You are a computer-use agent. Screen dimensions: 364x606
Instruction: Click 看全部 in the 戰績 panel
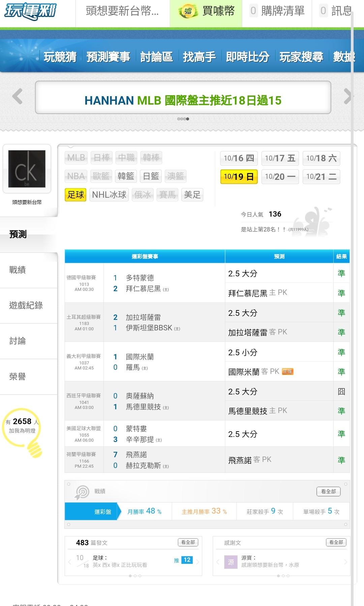(x=329, y=491)
